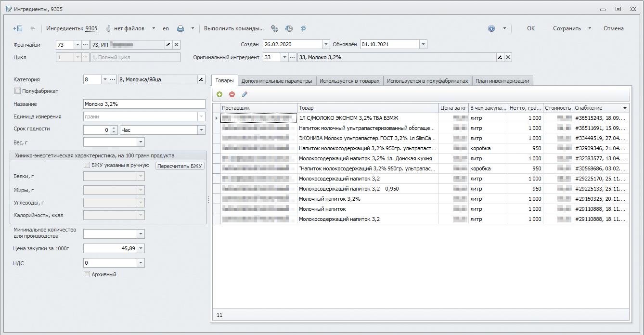This screenshot has height=335, width=644.
Task: Click the printer icon in toolbar
Action: click(x=180, y=28)
